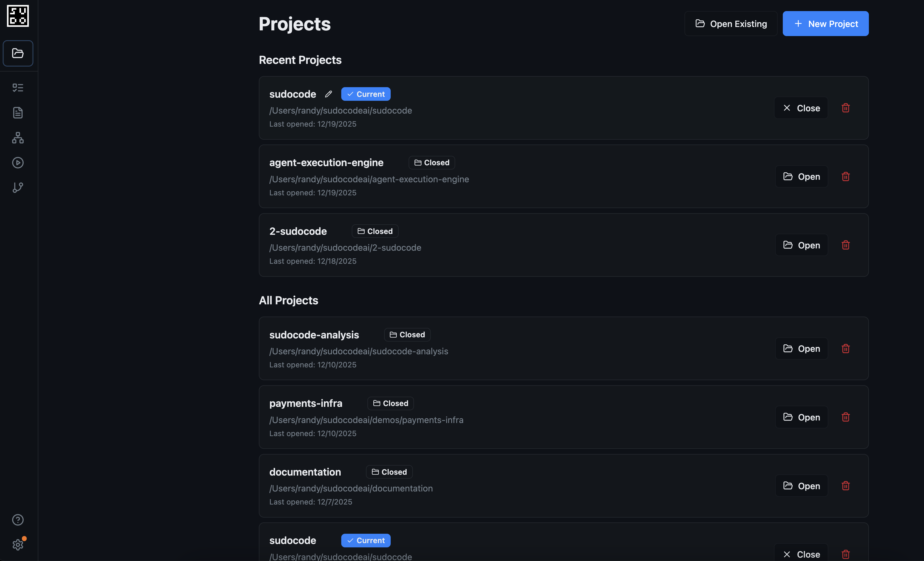Open the documents panel icon in sidebar
The height and width of the screenshot is (561, 924).
tap(18, 112)
